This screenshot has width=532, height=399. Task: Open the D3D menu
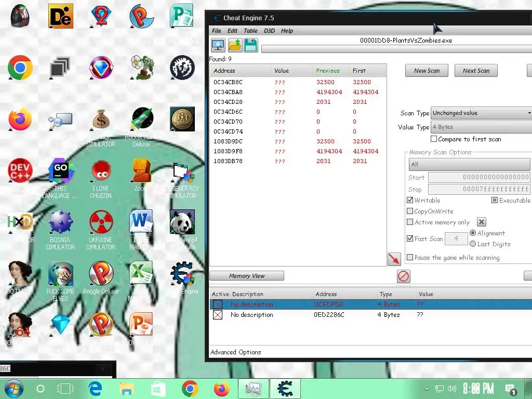tap(270, 31)
